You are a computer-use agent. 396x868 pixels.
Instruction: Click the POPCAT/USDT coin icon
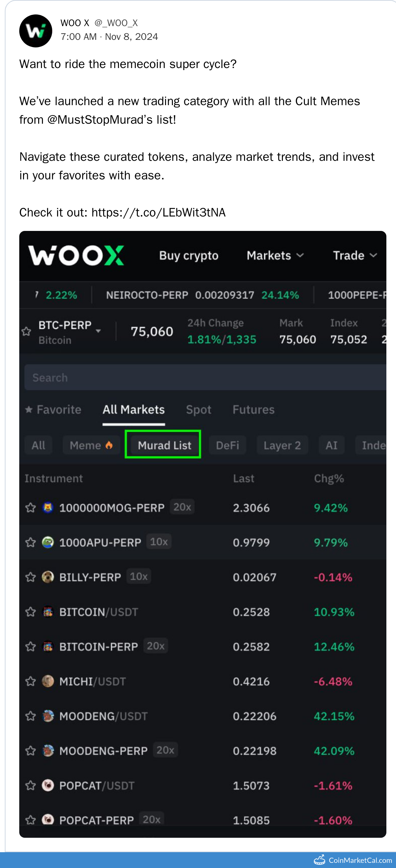pyautogui.click(x=48, y=785)
